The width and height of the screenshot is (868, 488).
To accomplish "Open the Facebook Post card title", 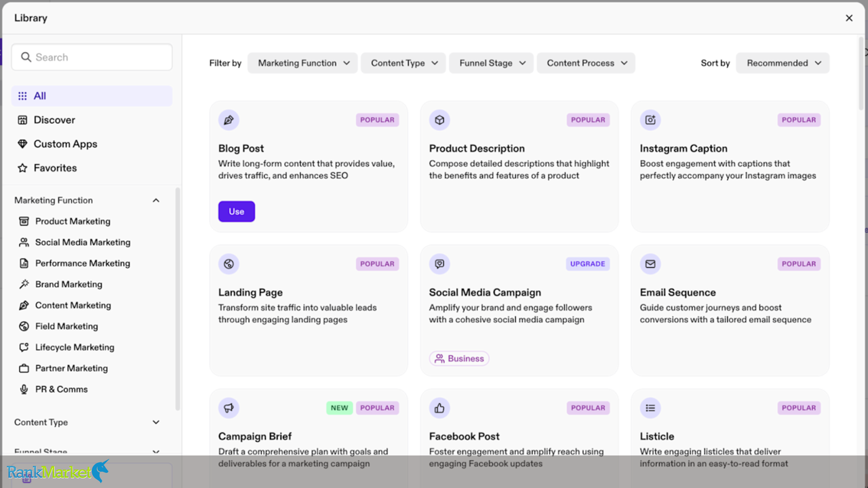I will click(x=465, y=436).
